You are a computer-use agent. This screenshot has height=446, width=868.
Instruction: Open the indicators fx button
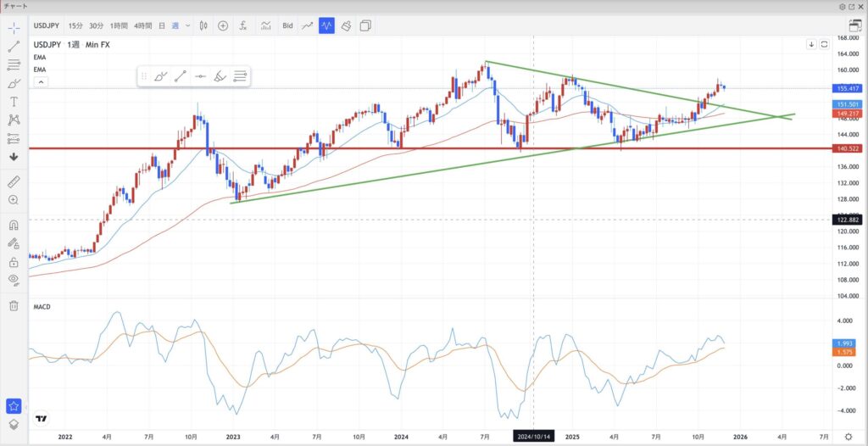tap(243, 25)
